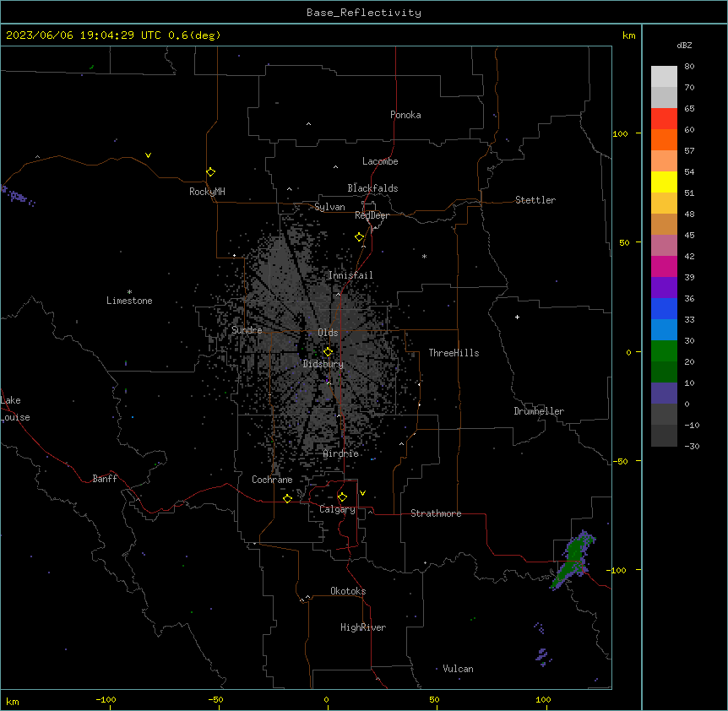Select the 30 dBZ green swatch
Screen dimensions: 728x711
coord(664,351)
